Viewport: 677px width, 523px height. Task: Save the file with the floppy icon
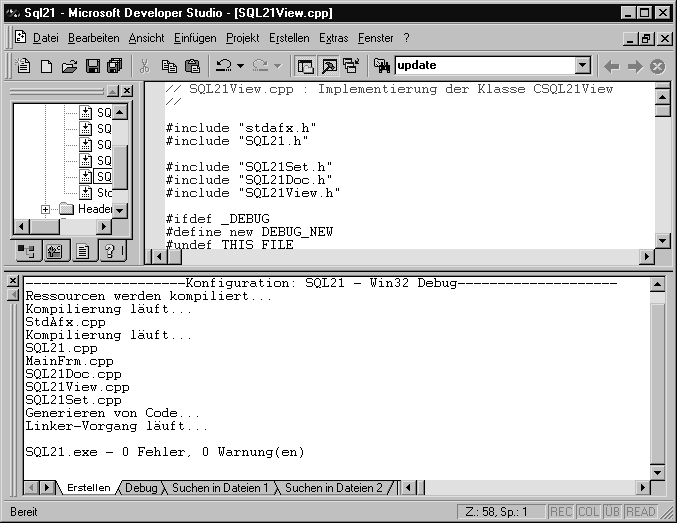[x=92, y=66]
